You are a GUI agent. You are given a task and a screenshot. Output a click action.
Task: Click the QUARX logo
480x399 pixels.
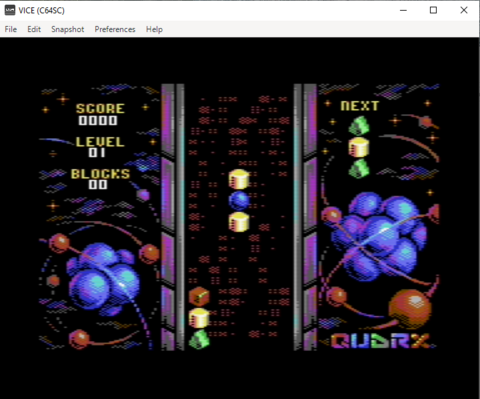pos(380,341)
